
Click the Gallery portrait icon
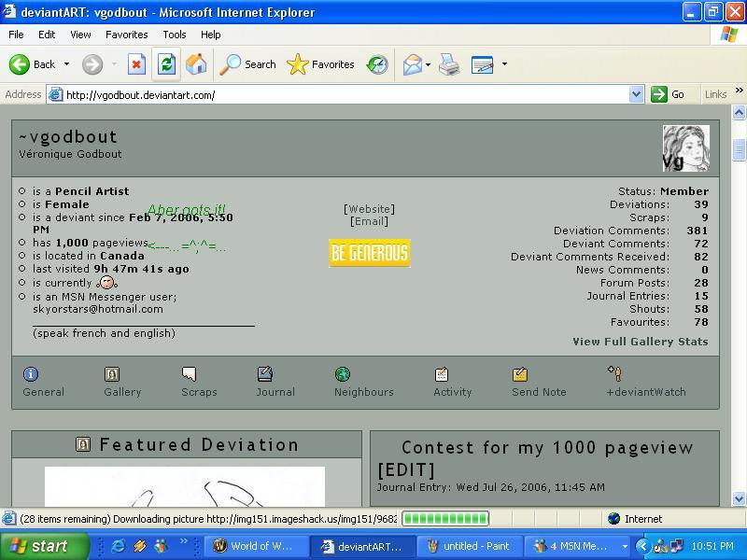(112, 374)
